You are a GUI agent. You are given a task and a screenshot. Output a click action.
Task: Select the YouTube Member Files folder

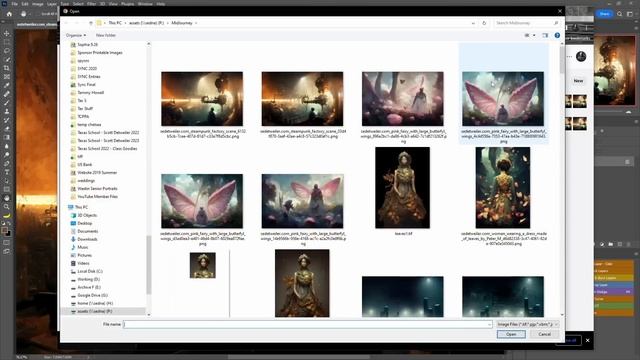(98, 197)
